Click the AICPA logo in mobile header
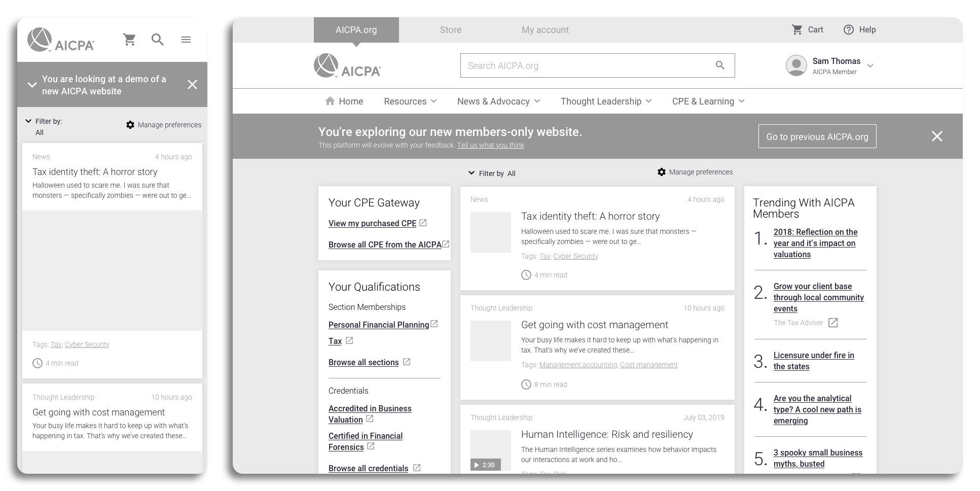The height and width of the screenshot is (491, 980). pyautogui.click(x=61, y=40)
